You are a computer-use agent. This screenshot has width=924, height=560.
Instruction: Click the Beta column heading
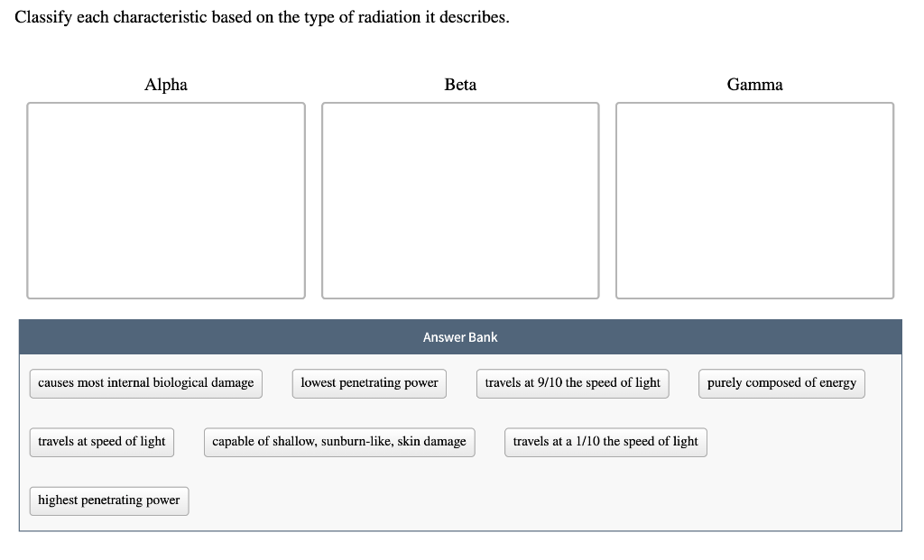click(x=460, y=85)
